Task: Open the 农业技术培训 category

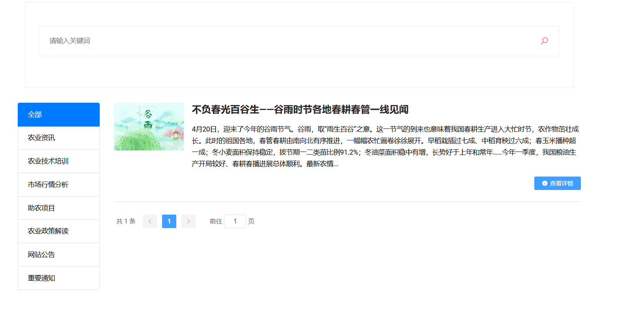Action: 59,161
